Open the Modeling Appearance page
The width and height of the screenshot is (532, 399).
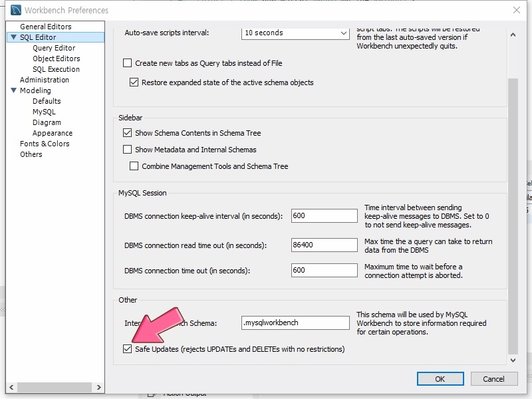tap(53, 133)
